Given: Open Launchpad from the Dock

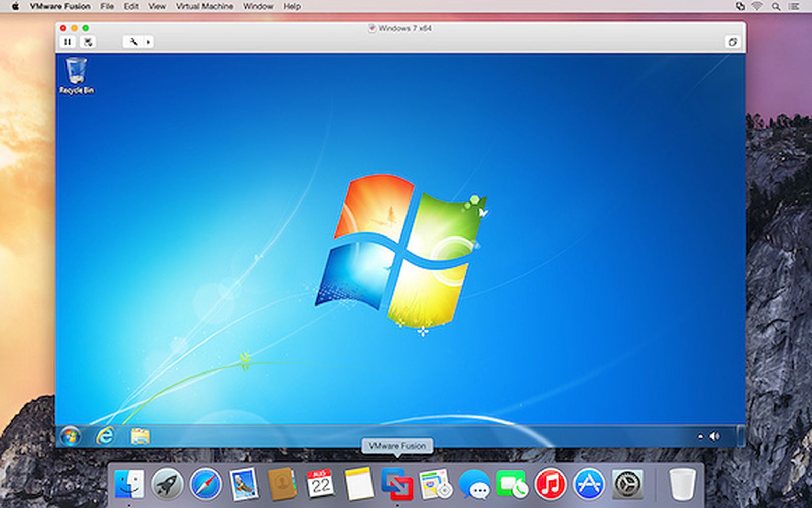Looking at the screenshot, I should click(167, 485).
